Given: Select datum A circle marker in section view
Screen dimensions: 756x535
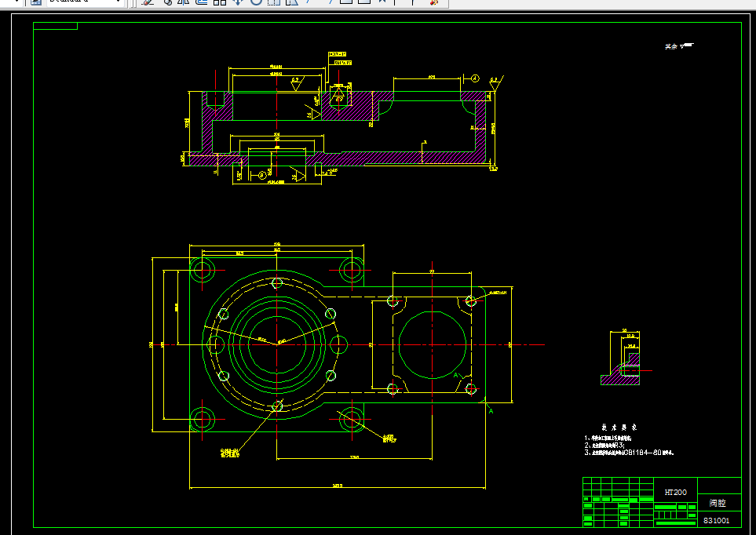Looking at the screenshot, I should coord(475,78).
